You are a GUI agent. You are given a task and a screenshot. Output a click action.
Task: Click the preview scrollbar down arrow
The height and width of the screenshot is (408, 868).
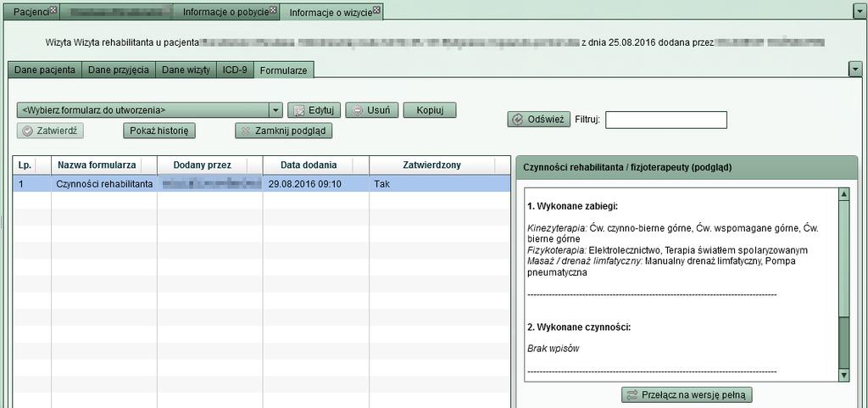(844, 375)
